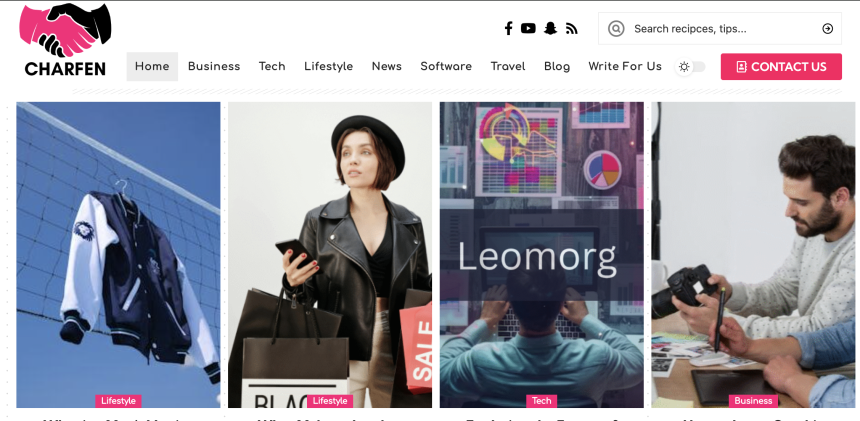Click the Contact Us button
Image resolution: width=860 pixels, height=421 pixels.
[x=781, y=67]
